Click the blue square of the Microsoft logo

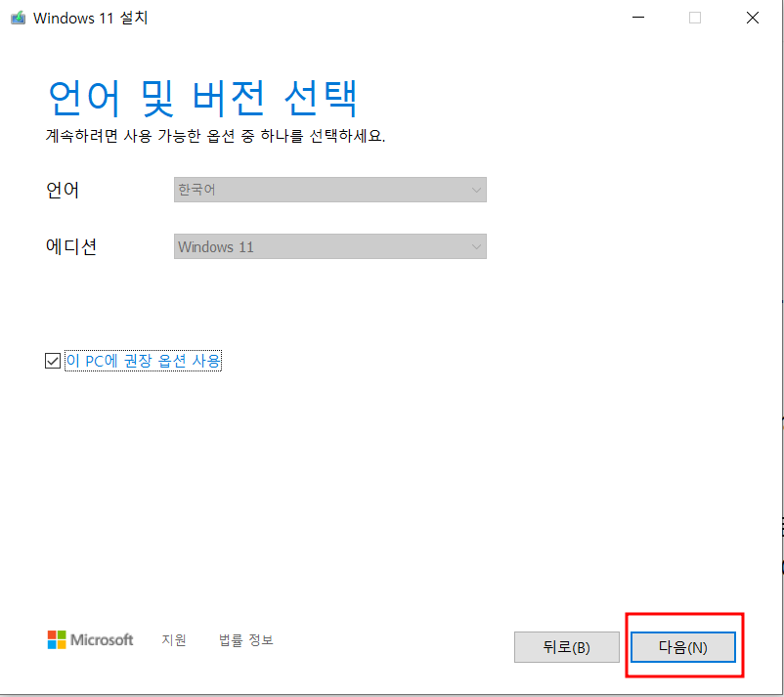tap(53, 644)
